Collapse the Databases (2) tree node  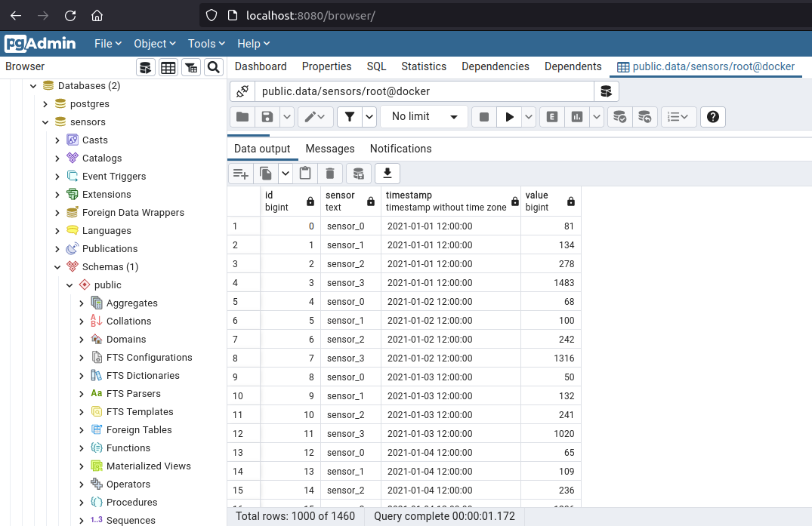click(33, 86)
